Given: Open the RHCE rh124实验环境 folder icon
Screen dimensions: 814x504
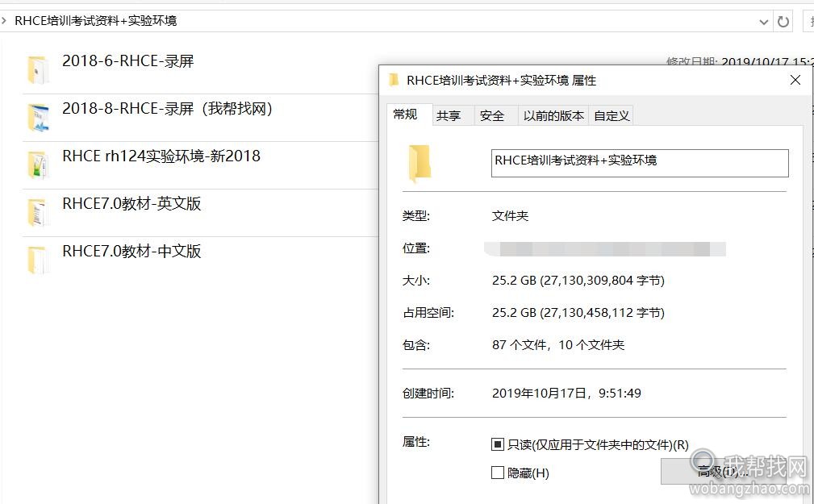Looking at the screenshot, I should 39,165.
